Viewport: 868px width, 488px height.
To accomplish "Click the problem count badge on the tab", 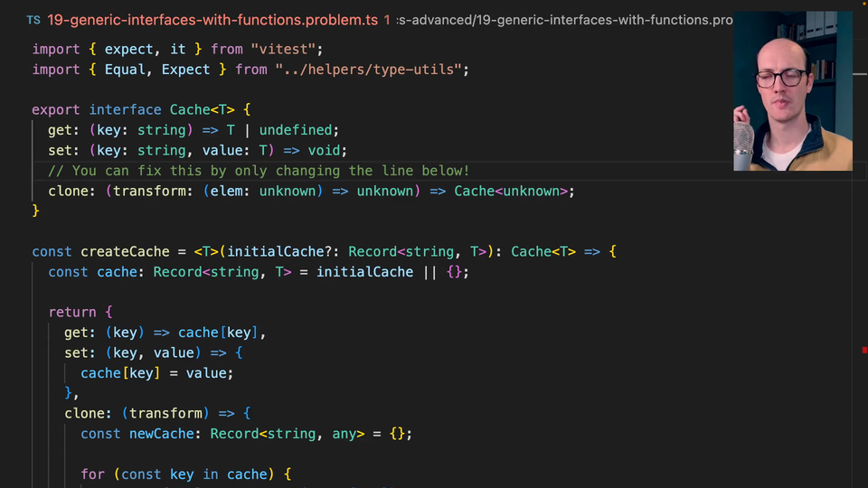I will coord(387,19).
